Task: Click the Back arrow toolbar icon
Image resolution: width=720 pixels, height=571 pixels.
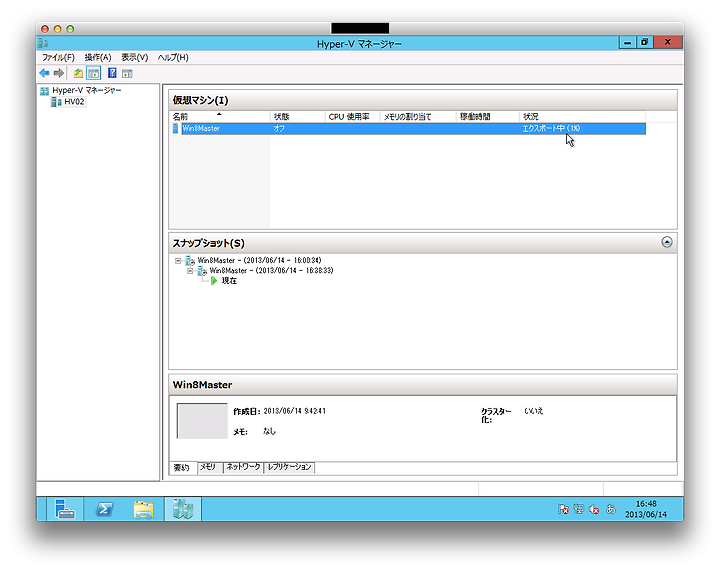Action: [x=45, y=73]
